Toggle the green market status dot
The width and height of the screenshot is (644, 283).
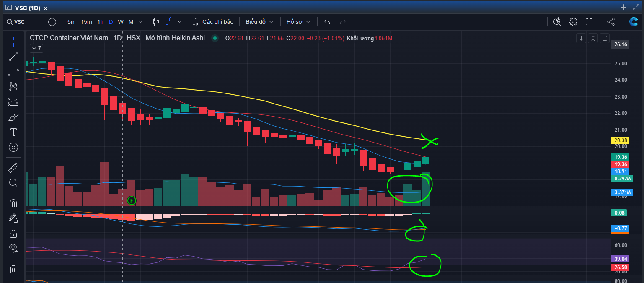click(215, 38)
